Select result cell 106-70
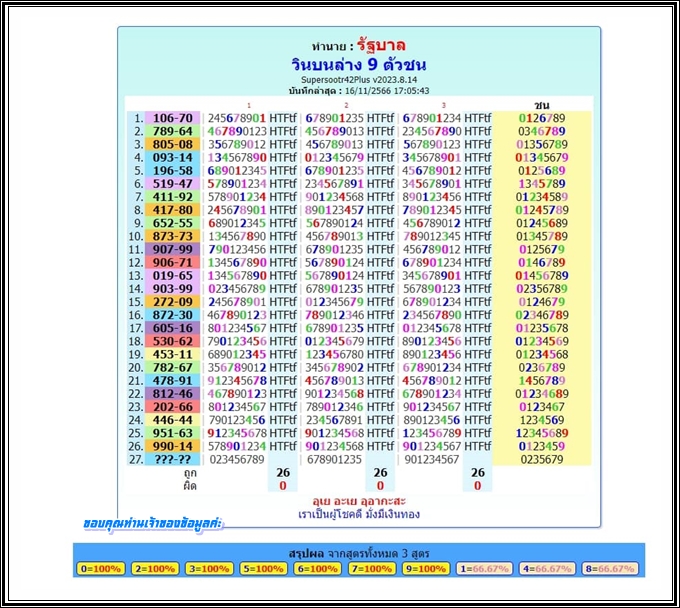The image size is (680, 608). click(x=173, y=118)
